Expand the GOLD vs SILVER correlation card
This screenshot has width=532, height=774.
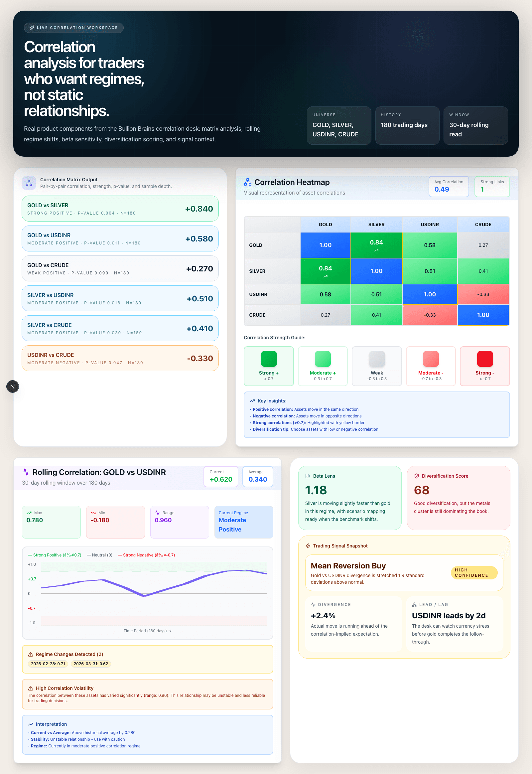tap(120, 209)
